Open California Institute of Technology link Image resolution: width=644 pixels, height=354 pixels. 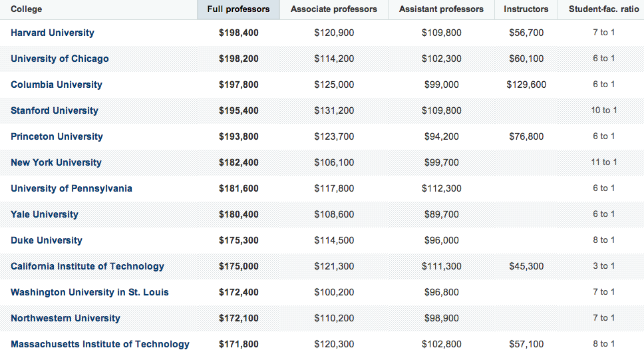click(87, 266)
